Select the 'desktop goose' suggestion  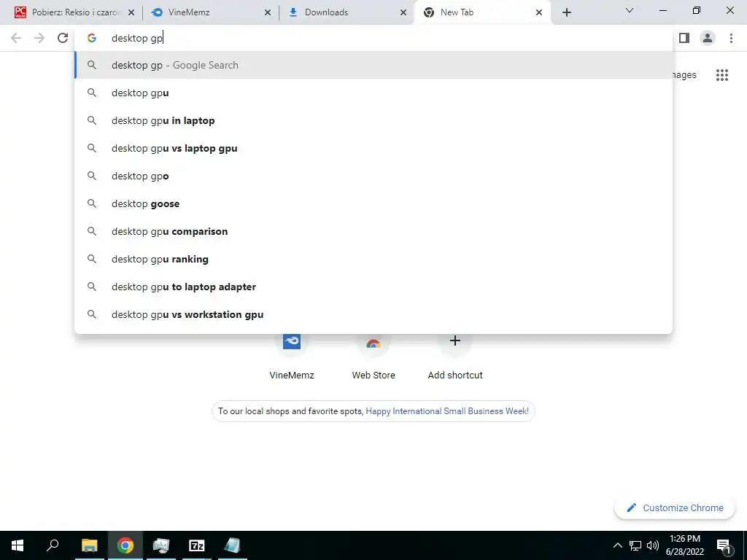[373, 203]
